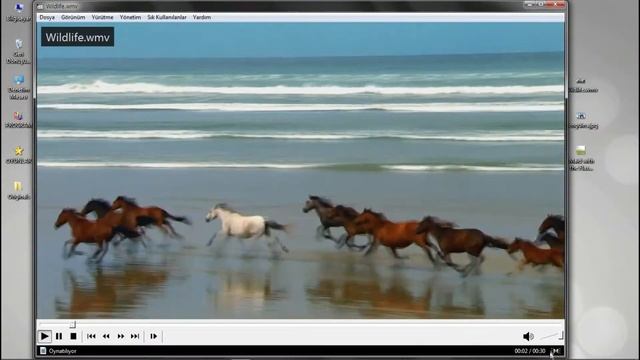Adjust the volume slider
Screen dimensions: 640x360
click(x=552, y=336)
